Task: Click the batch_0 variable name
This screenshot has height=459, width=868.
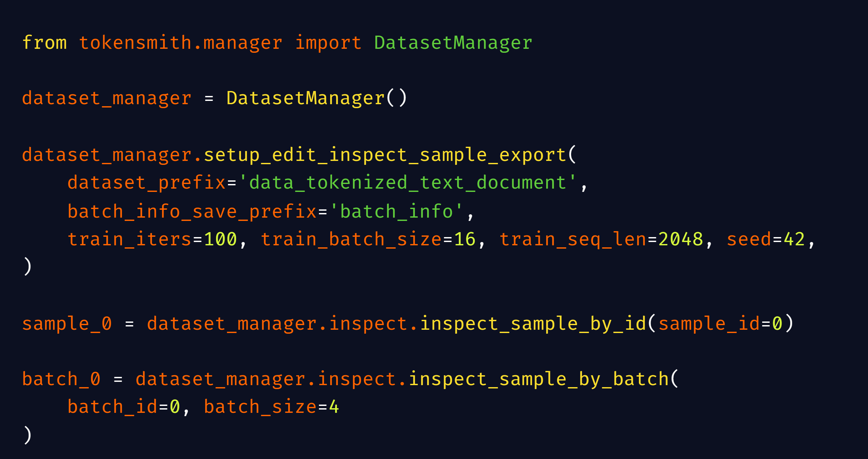Action: pos(61,379)
